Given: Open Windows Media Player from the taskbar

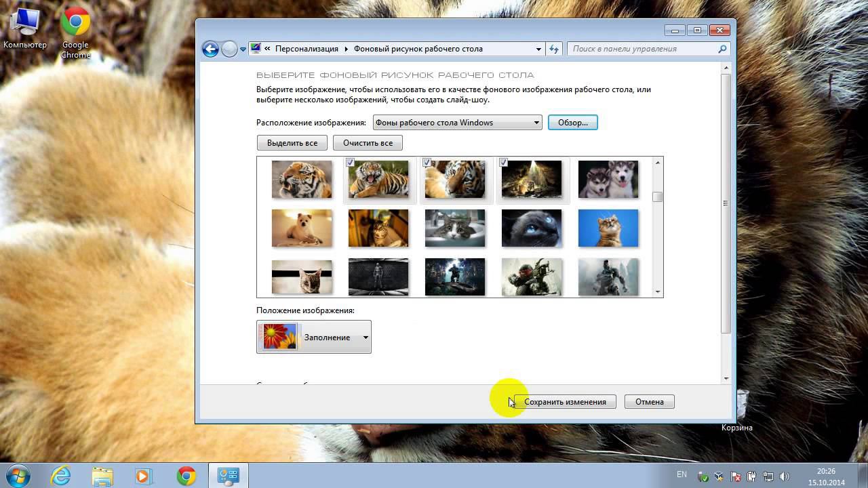Looking at the screenshot, I should coord(143,476).
